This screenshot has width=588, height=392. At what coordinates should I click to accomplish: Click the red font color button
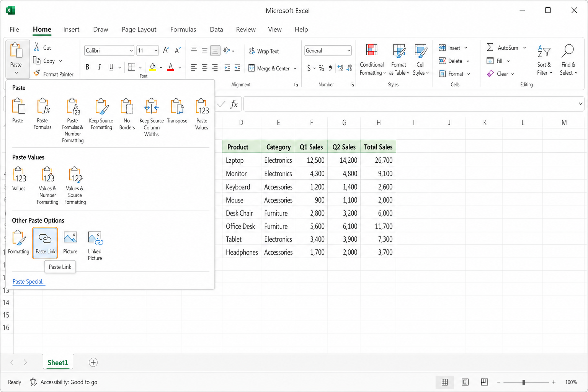pyautogui.click(x=171, y=67)
